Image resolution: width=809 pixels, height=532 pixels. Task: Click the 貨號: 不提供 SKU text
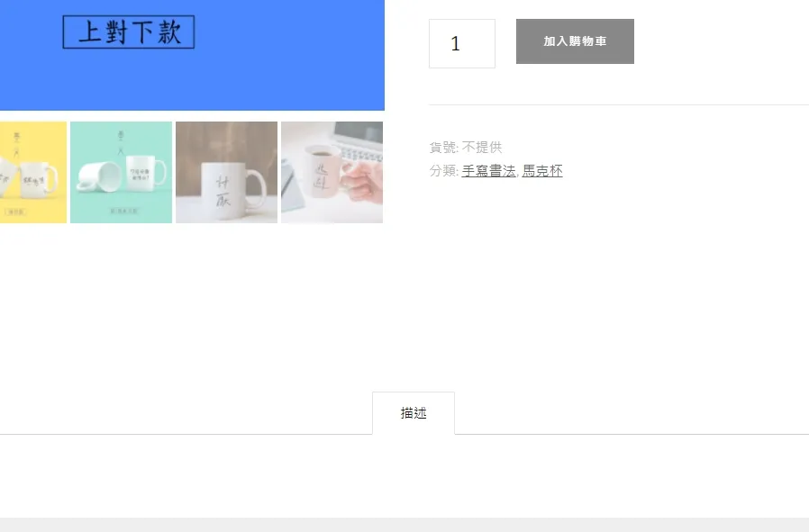coord(466,148)
